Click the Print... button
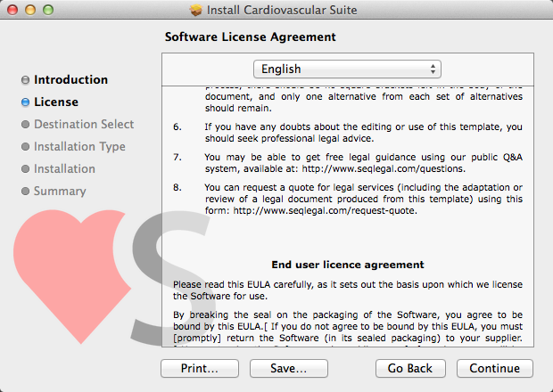 click(x=200, y=369)
